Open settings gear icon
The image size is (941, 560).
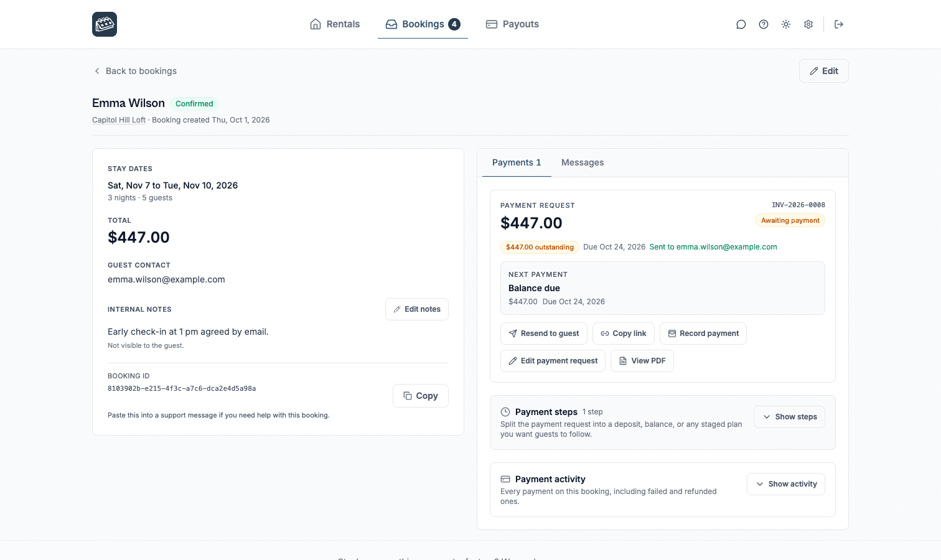pos(808,24)
